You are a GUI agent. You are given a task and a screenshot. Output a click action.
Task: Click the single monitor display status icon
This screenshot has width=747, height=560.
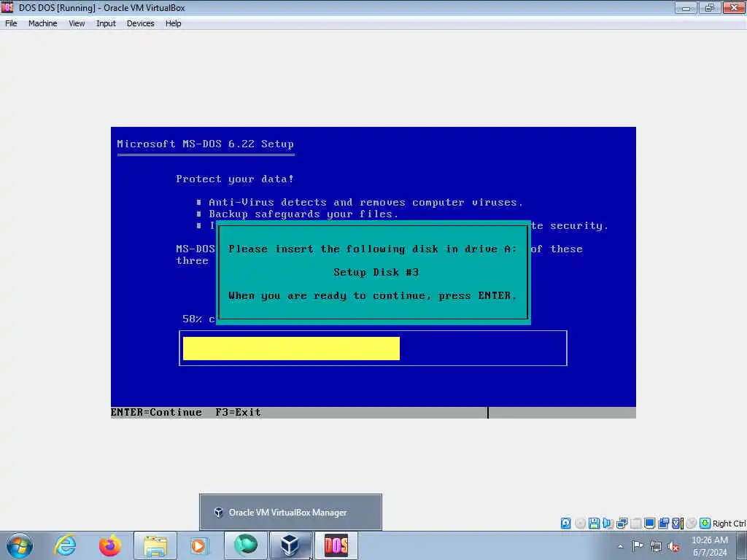(649, 524)
